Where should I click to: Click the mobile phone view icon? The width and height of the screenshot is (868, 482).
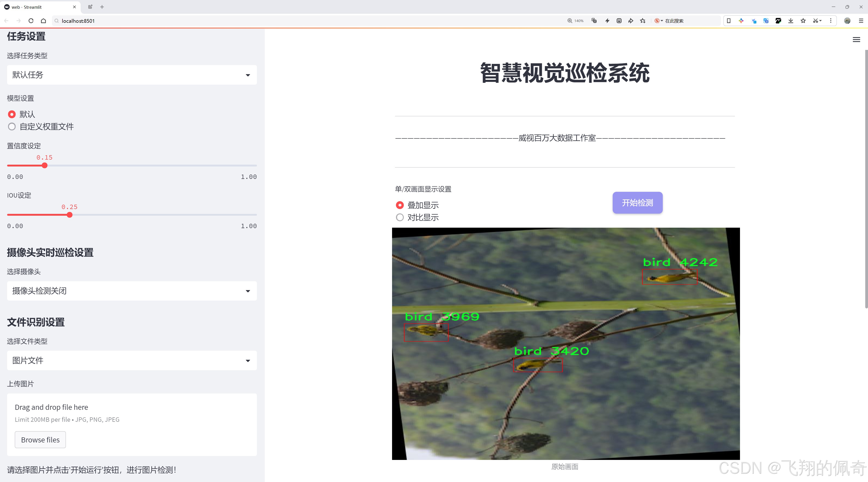pos(729,20)
